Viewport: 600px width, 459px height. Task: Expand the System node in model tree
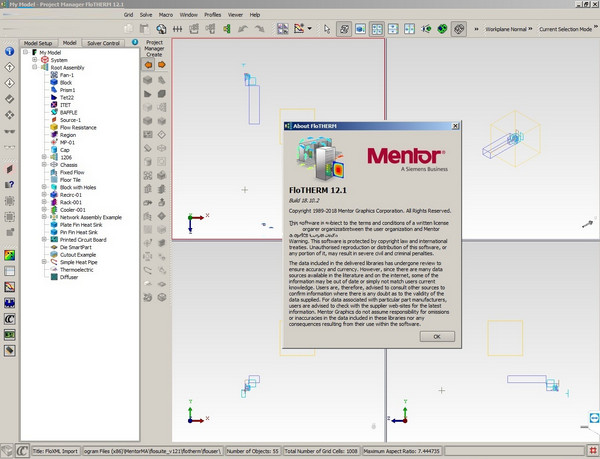34,59
